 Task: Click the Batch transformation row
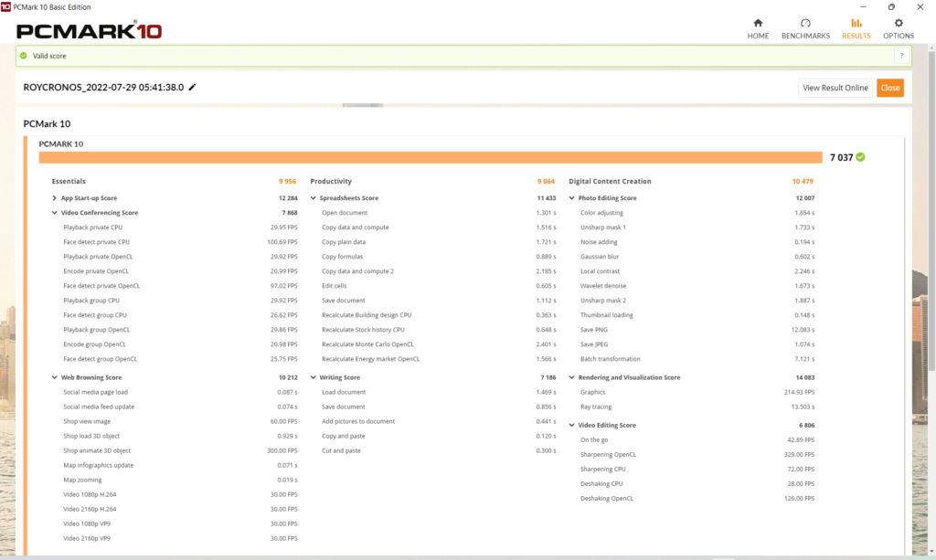(x=697, y=359)
